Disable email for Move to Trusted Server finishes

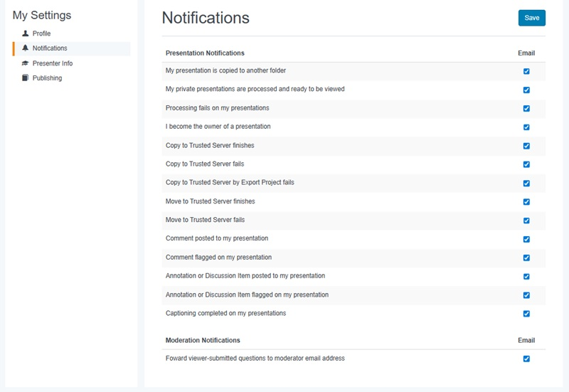(x=526, y=201)
